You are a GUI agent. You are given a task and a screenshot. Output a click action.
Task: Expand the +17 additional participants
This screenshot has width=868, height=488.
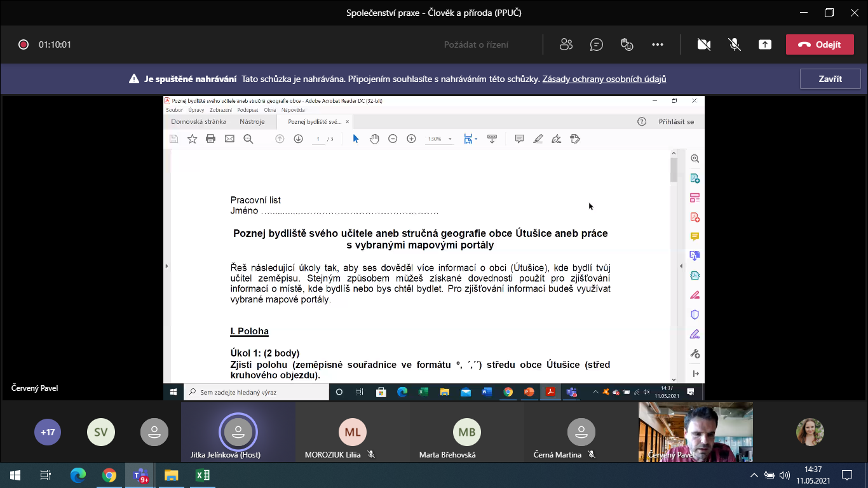pyautogui.click(x=48, y=432)
